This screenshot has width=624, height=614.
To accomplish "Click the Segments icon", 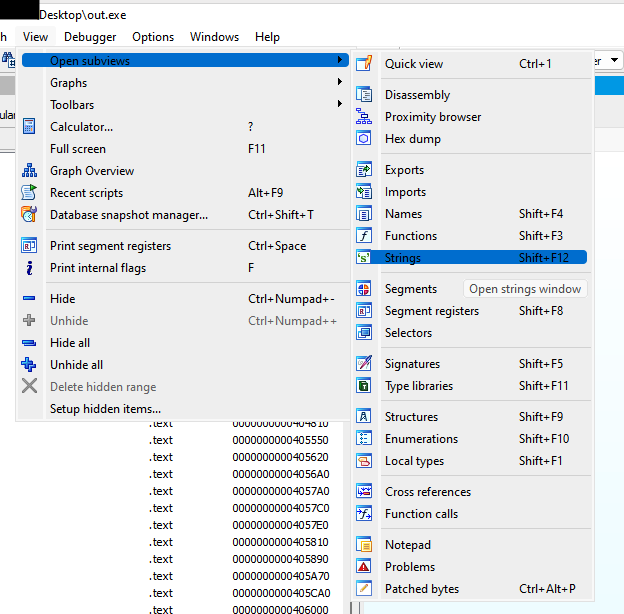I will pos(364,288).
